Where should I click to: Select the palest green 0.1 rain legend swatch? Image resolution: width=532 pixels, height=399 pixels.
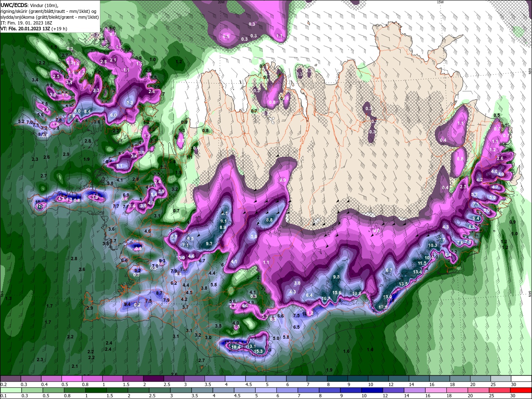click(x=11, y=390)
